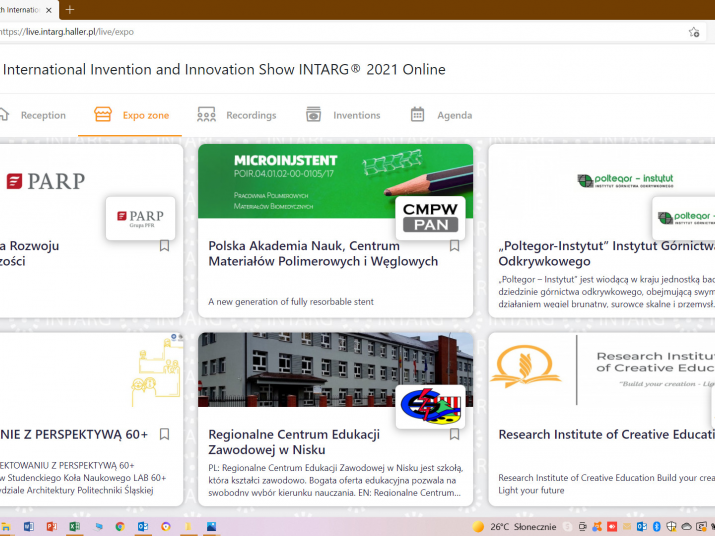Bookmark the Z PERSPEKTYWĄ 60+ card
Image resolution: width=715 pixels, height=536 pixels.
click(165, 435)
